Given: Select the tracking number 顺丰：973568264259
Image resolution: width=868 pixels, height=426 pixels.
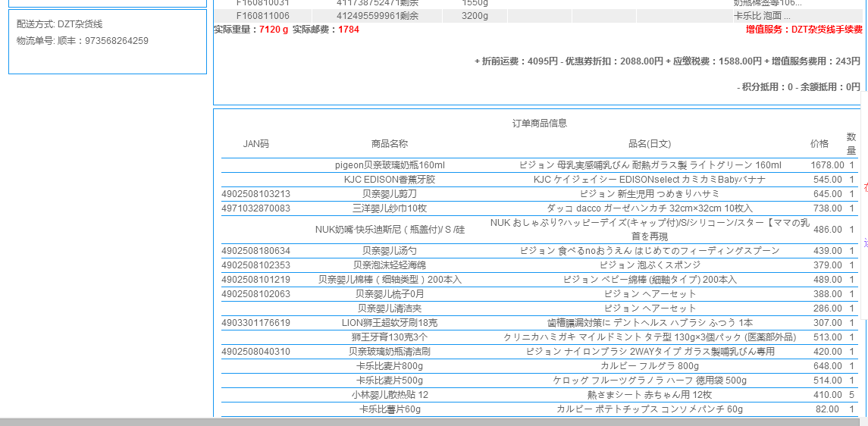Looking at the screenshot, I should coord(103,41).
